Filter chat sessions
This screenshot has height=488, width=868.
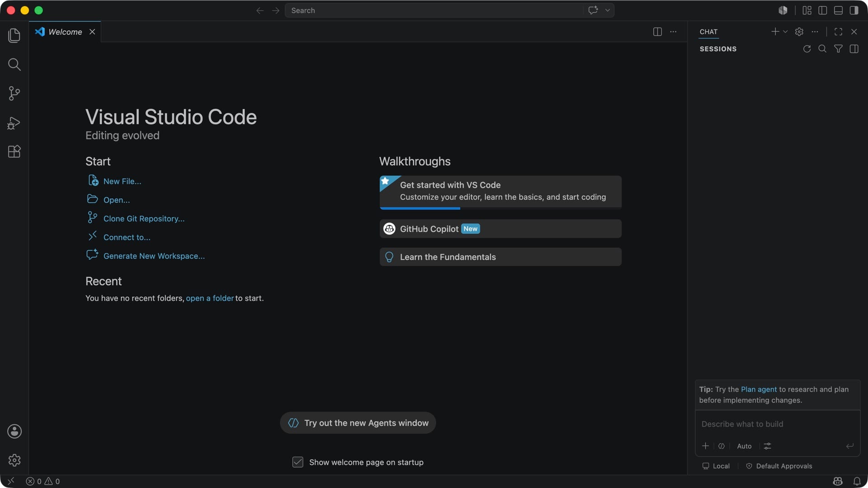point(838,49)
